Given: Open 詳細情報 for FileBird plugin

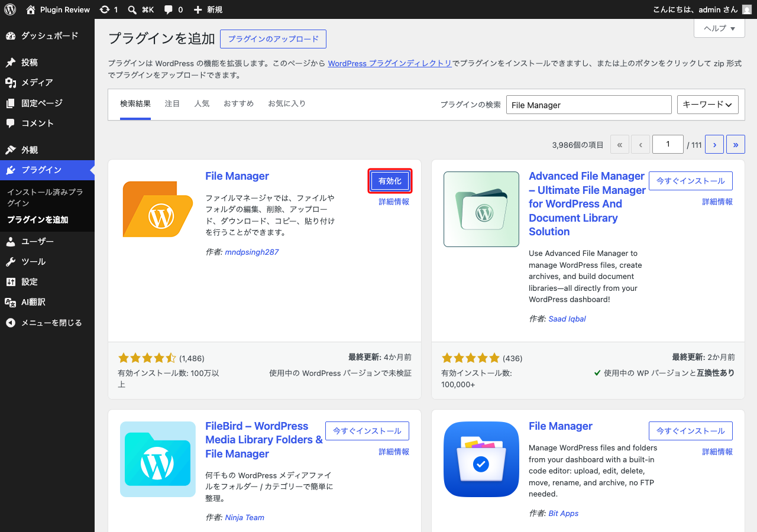Looking at the screenshot, I should 394,452.
